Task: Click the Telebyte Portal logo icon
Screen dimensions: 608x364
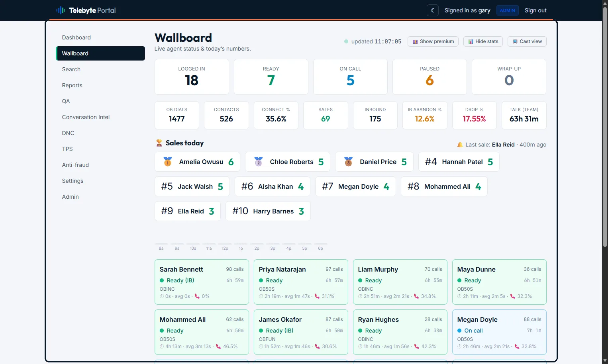Action: (61, 10)
